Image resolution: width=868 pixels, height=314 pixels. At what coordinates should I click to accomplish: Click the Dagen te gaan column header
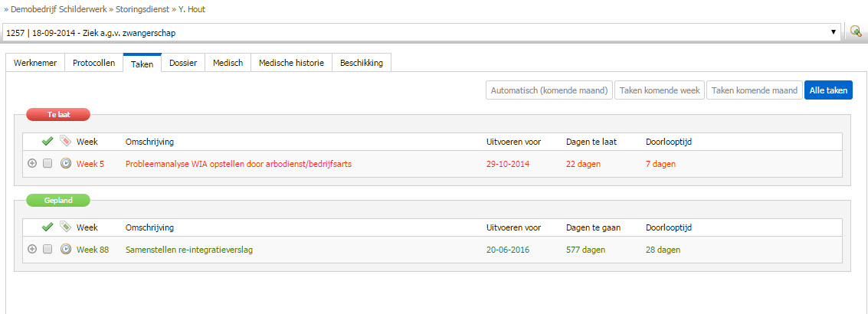click(593, 227)
